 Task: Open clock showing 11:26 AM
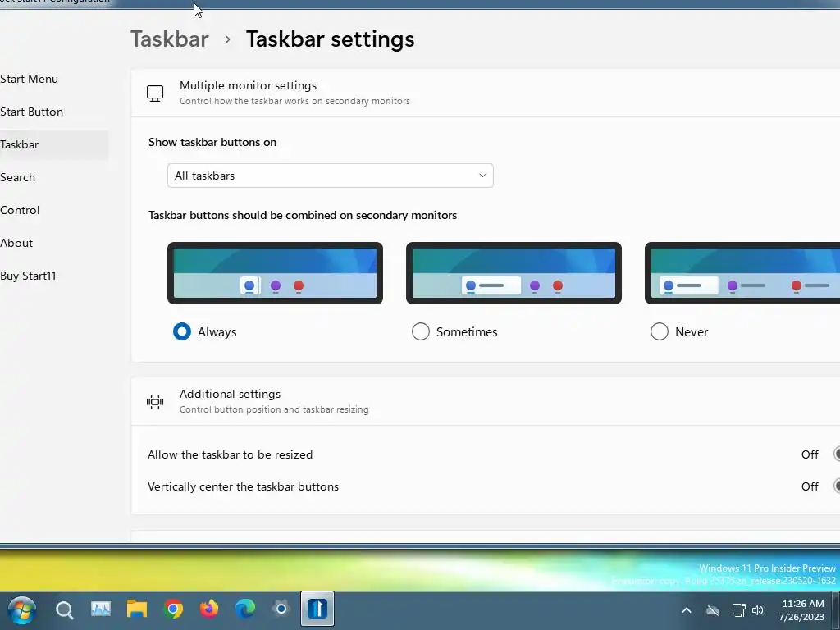tap(801, 610)
